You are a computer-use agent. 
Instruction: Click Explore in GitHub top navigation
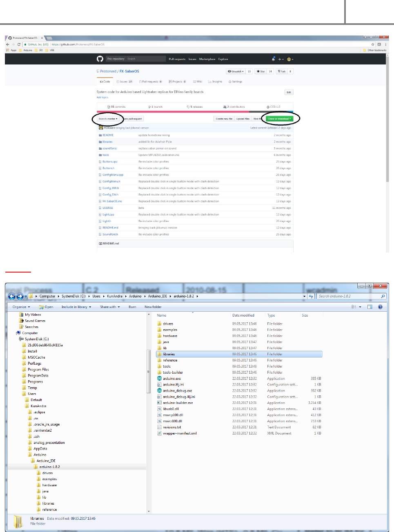223,59
